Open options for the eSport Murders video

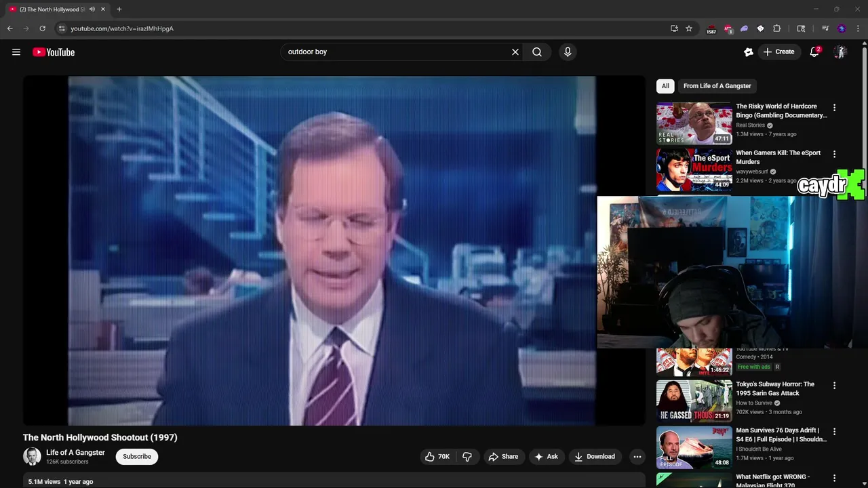(834, 155)
